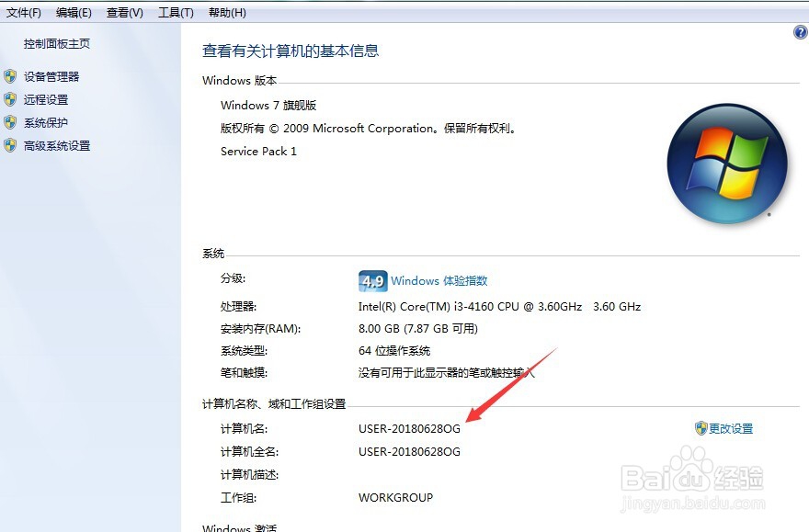Click the 更改设置 link
Image resolution: width=809 pixels, height=532 pixels.
(731, 428)
